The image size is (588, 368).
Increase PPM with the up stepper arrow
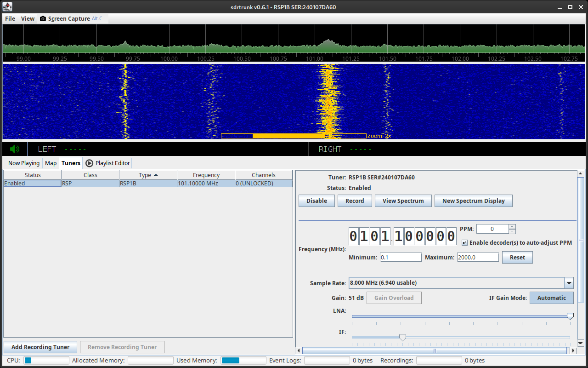(512, 226)
